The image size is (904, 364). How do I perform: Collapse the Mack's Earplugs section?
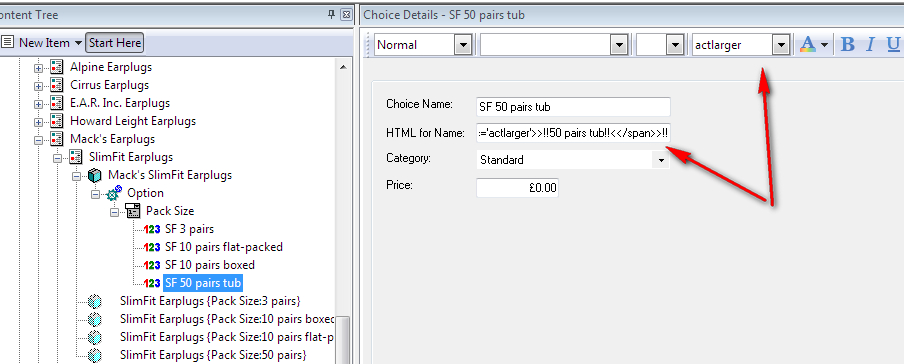tap(39, 140)
